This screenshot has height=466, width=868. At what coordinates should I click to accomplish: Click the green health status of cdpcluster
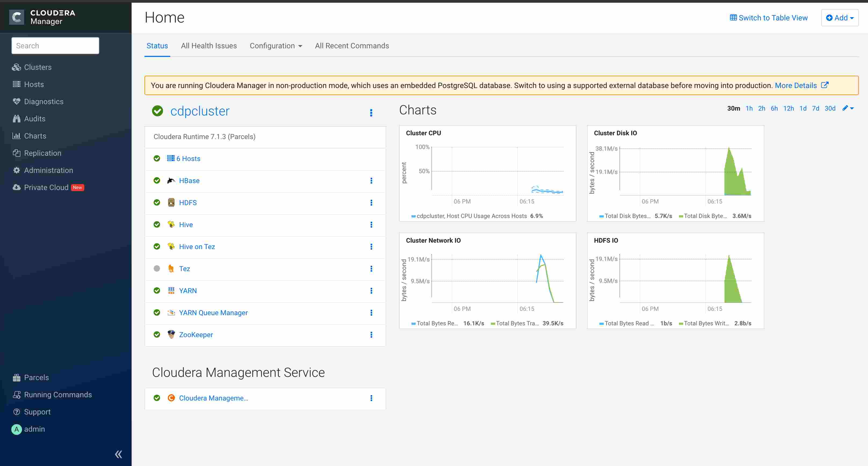(157, 111)
